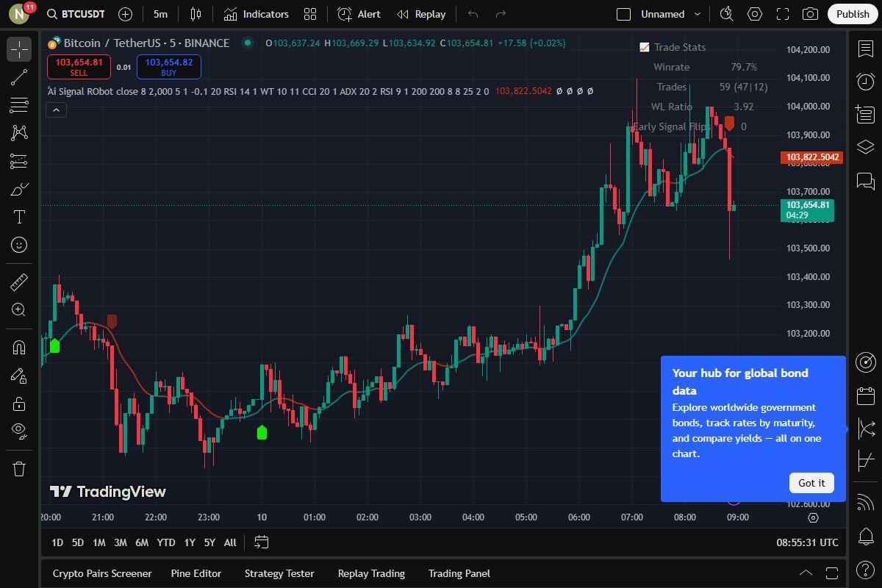The width and height of the screenshot is (882, 588).
Task: Select the Text annotation tool
Action: pyautogui.click(x=19, y=217)
